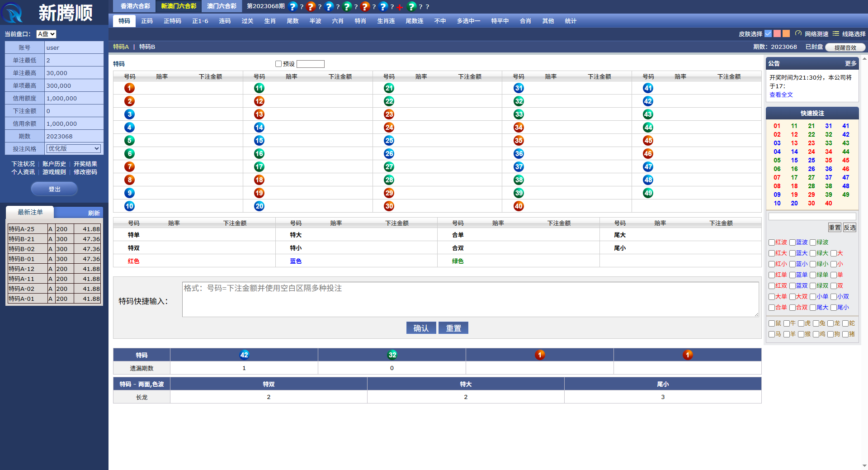This screenshot has height=470, width=868.
Task: Tick the 红波 quick-bet checkbox
Action: point(772,242)
